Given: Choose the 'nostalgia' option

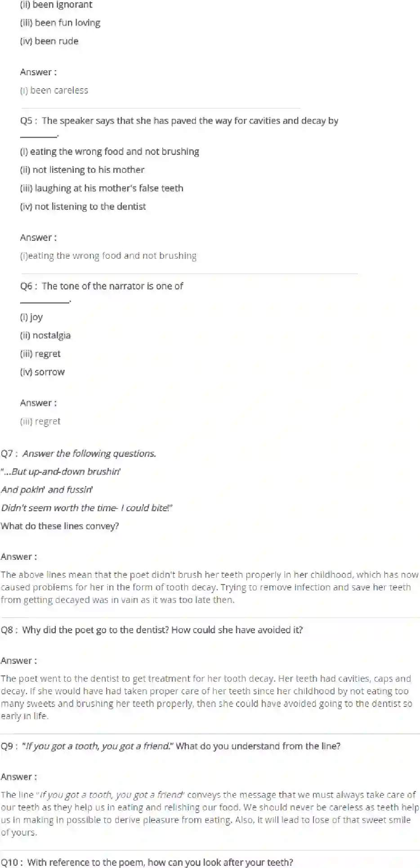Looking at the screenshot, I should tap(45, 336).
